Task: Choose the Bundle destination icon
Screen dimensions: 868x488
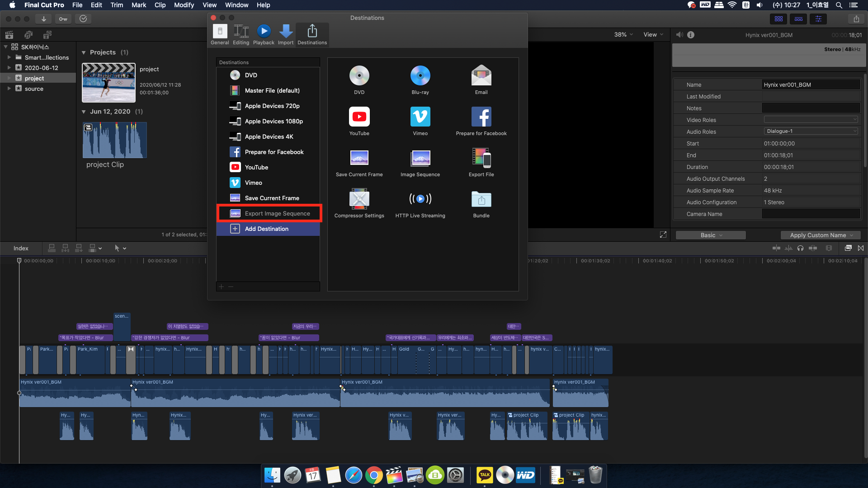Action: pos(481,199)
